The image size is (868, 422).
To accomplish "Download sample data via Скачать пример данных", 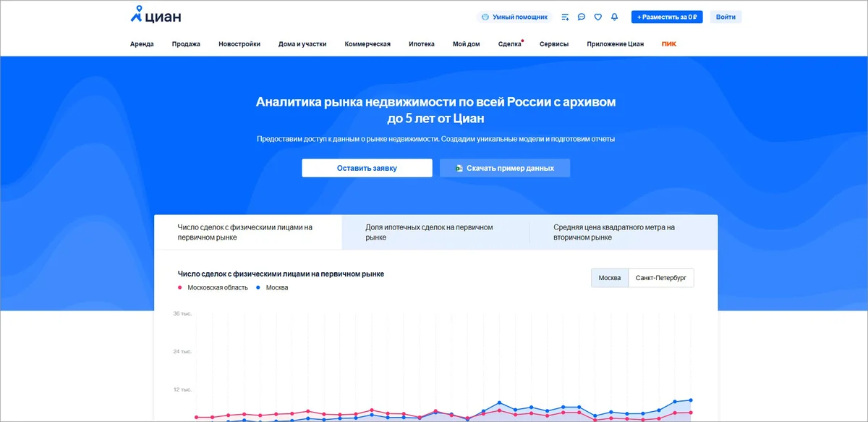I will 505,168.
